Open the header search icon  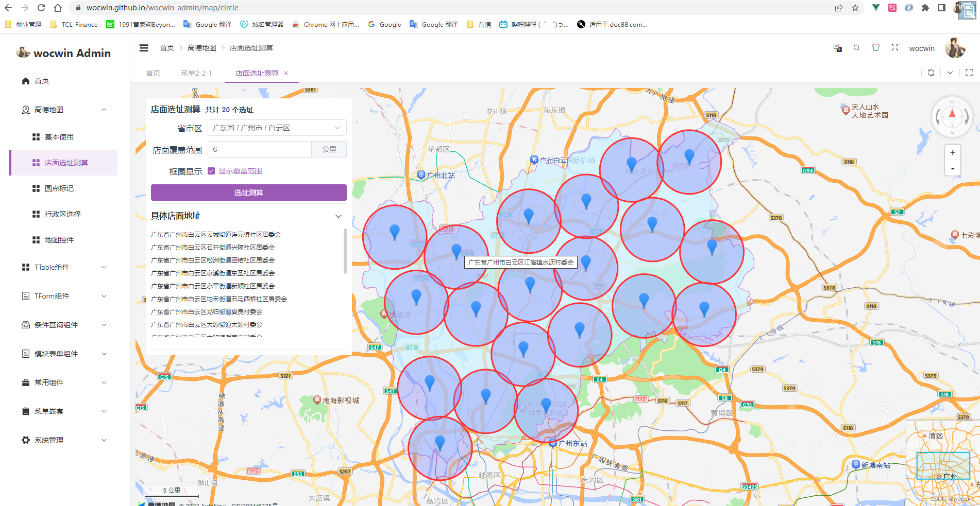(x=856, y=48)
